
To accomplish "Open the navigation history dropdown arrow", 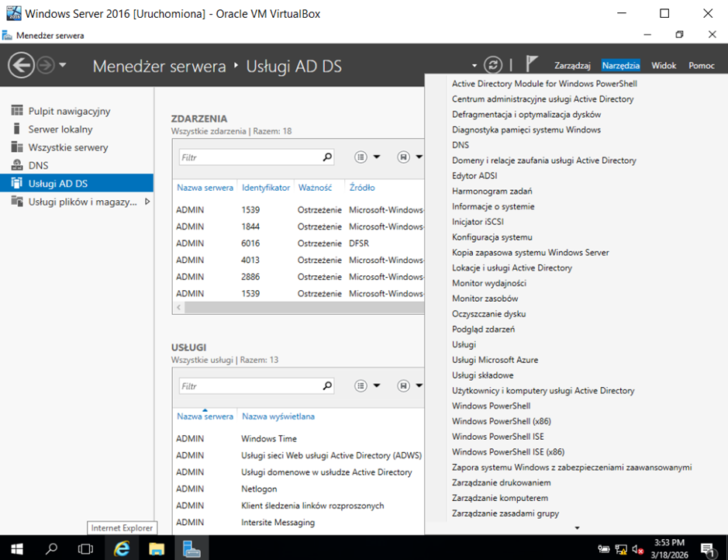I will point(63,65).
